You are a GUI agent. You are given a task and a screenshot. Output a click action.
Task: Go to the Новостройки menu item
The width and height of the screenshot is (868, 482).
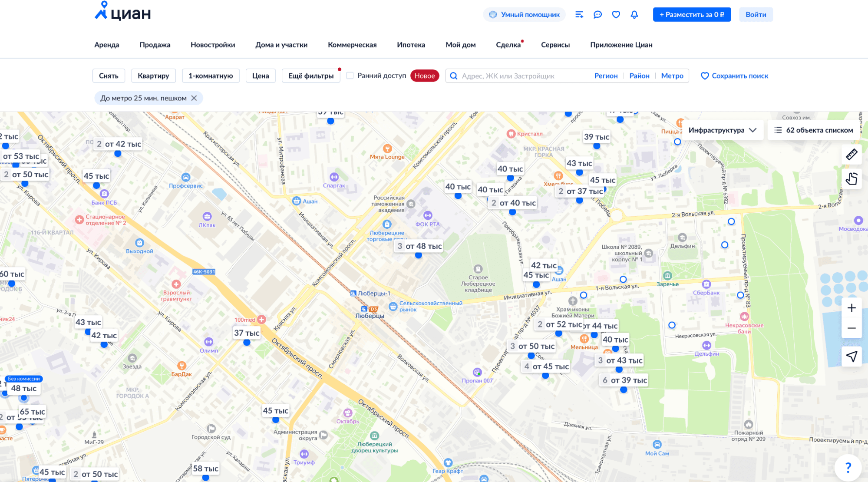coord(213,45)
